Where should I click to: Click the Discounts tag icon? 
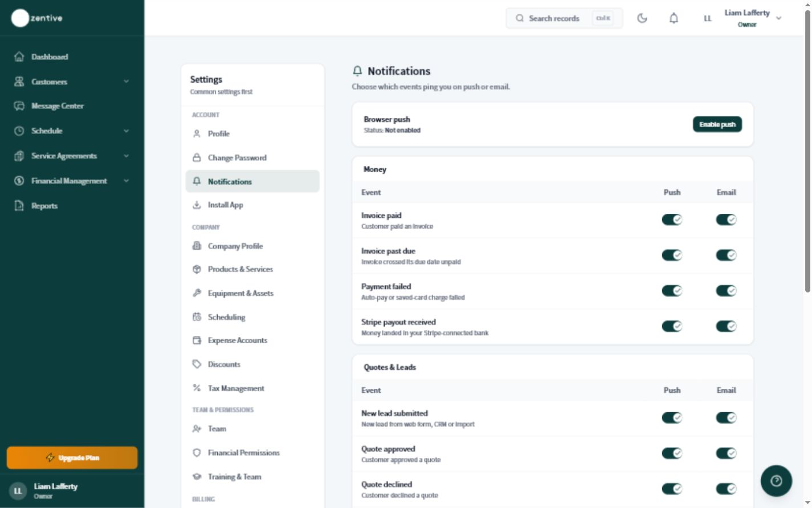[x=197, y=364]
